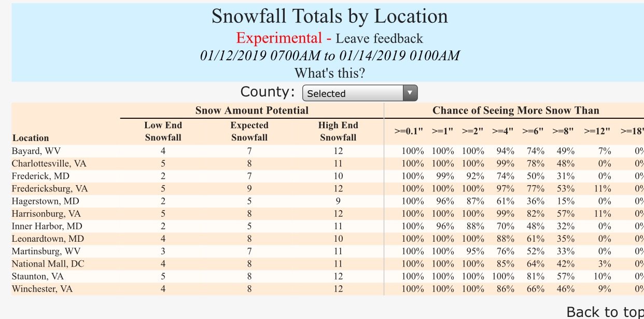Click the Snow Amount Potential group header

click(x=252, y=110)
